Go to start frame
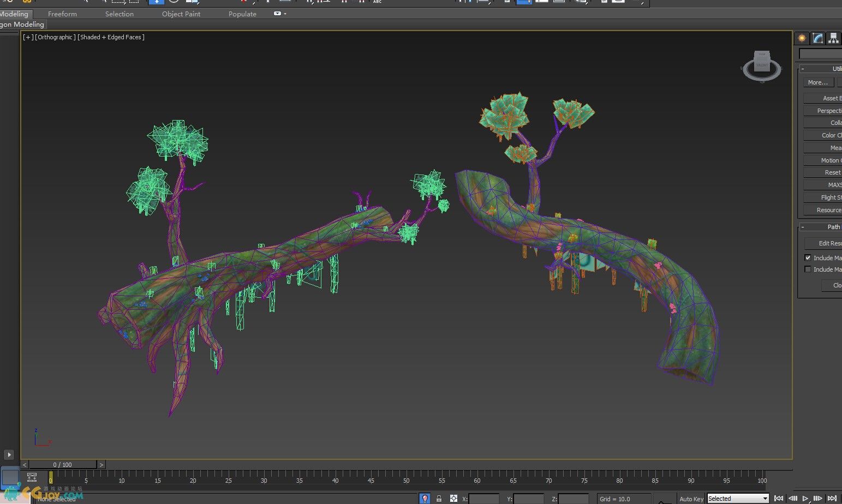 pyautogui.click(x=779, y=499)
